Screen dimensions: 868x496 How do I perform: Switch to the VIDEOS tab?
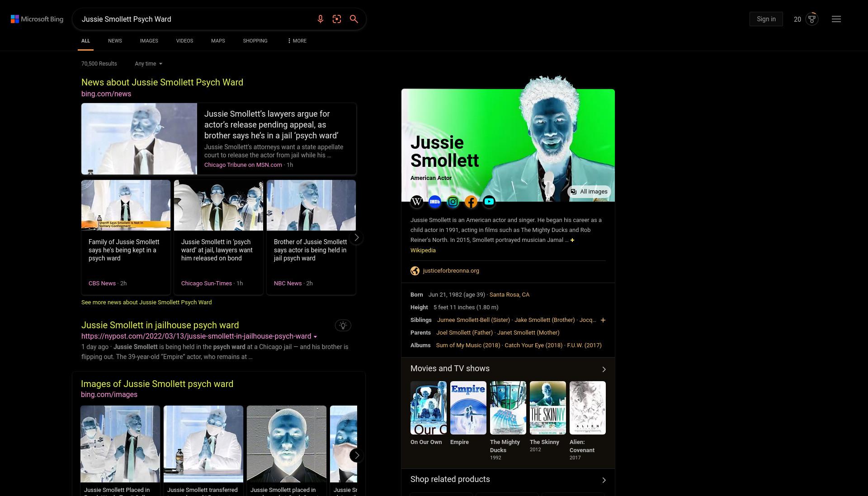[x=184, y=41]
